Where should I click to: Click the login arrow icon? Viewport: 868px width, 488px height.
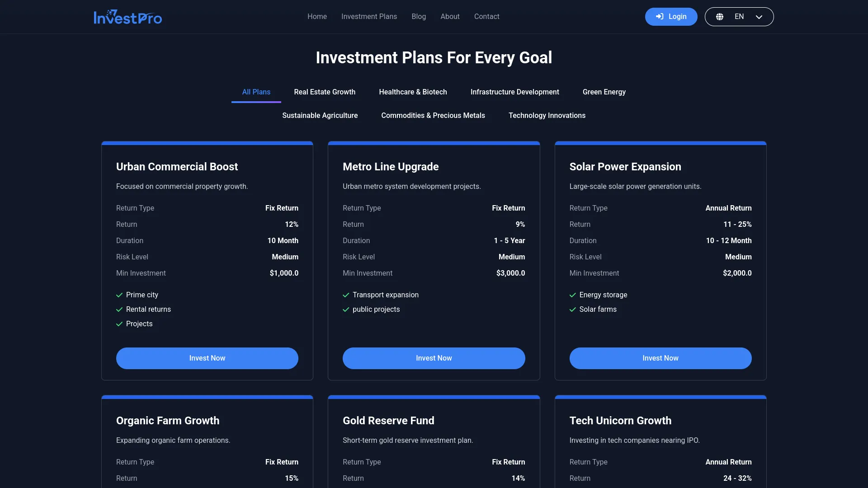point(659,16)
